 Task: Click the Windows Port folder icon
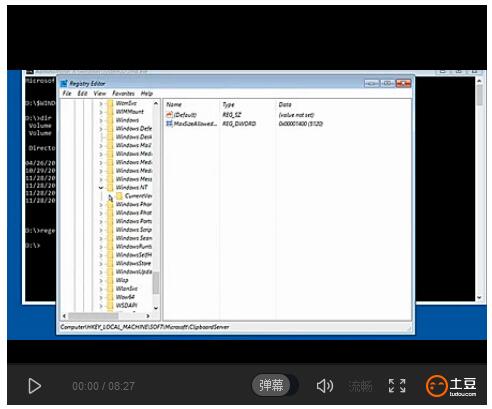pyautogui.click(x=110, y=221)
